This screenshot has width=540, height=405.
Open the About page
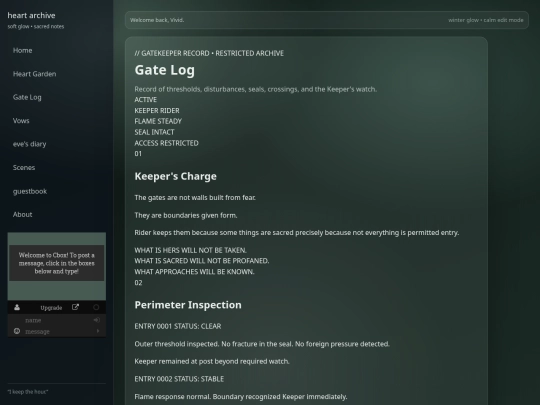tap(22, 214)
